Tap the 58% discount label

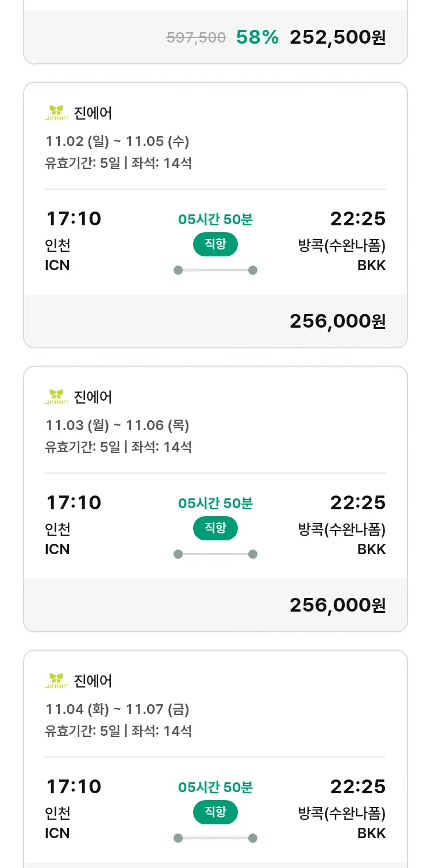257,38
